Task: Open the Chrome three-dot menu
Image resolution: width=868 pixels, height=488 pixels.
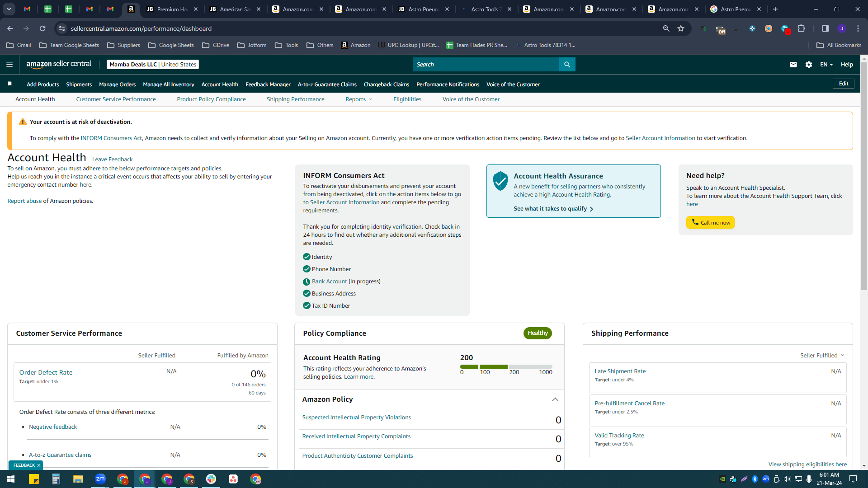Action: tap(858, 28)
